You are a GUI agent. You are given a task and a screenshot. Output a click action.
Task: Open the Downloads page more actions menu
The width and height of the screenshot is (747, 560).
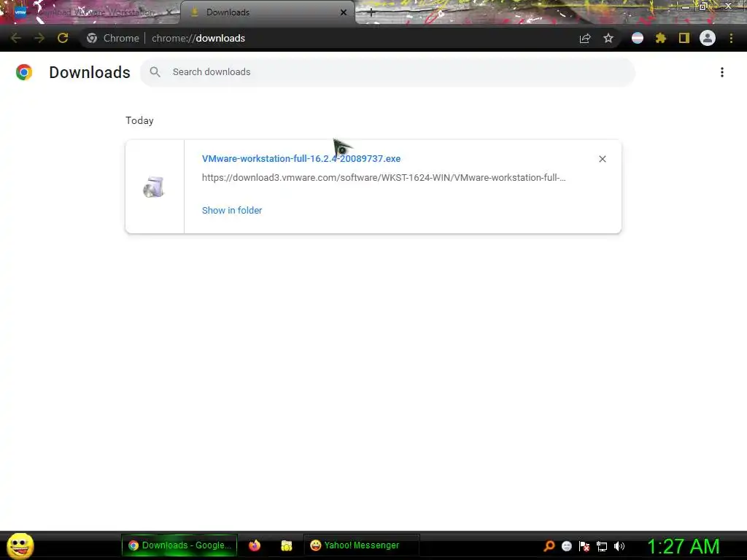coord(722,72)
